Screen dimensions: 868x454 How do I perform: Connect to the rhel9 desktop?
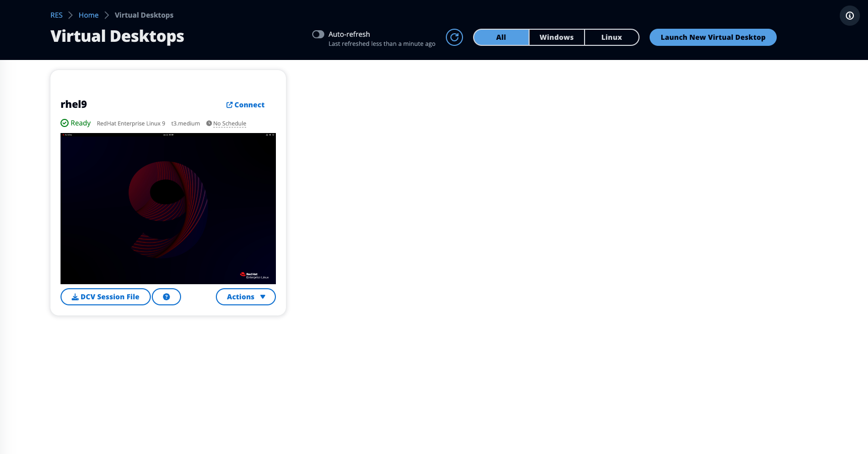click(249, 104)
